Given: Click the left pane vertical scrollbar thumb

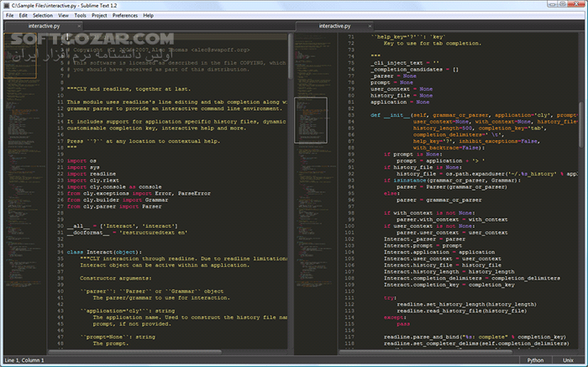Looking at the screenshot, I should pos(291,56).
